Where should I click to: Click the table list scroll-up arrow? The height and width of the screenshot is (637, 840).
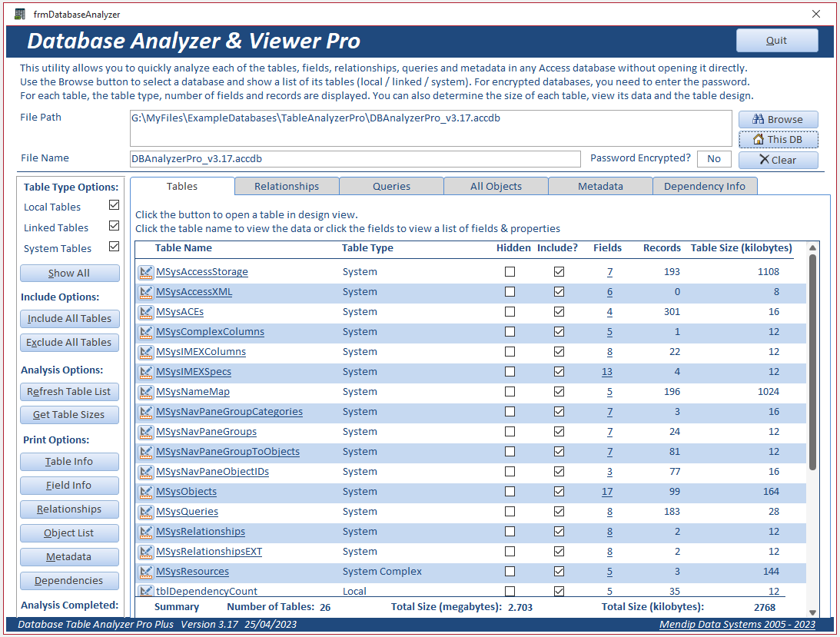[x=812, y=247]
